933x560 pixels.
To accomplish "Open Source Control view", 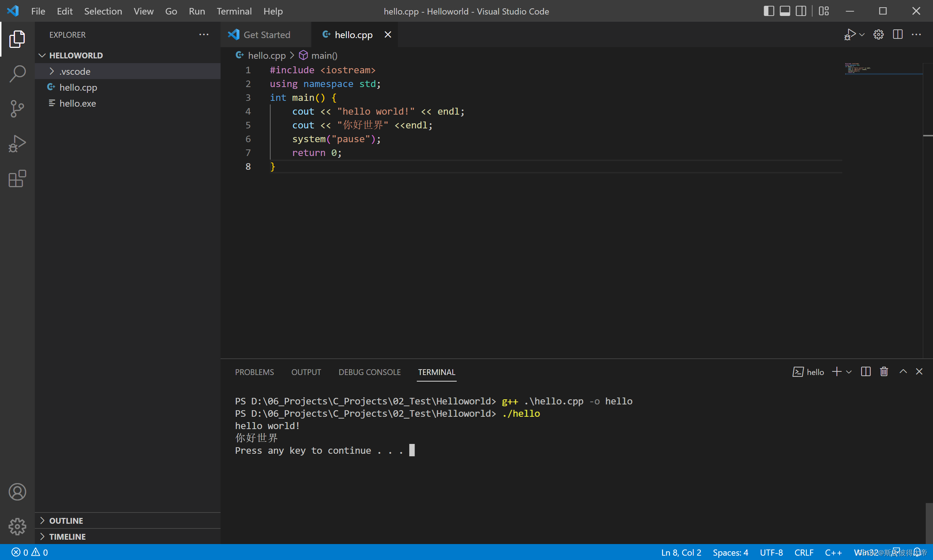I will click(x=17, y=109).
